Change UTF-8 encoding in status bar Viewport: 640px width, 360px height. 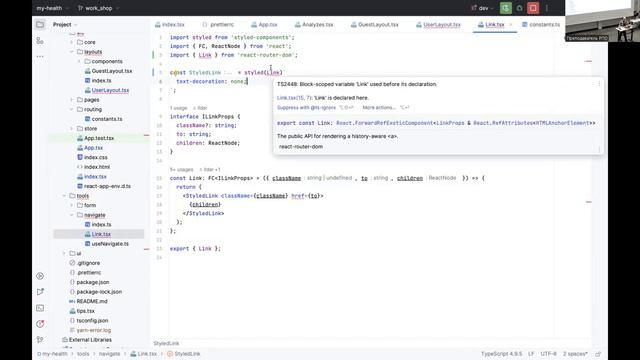(x=549, y=354)
